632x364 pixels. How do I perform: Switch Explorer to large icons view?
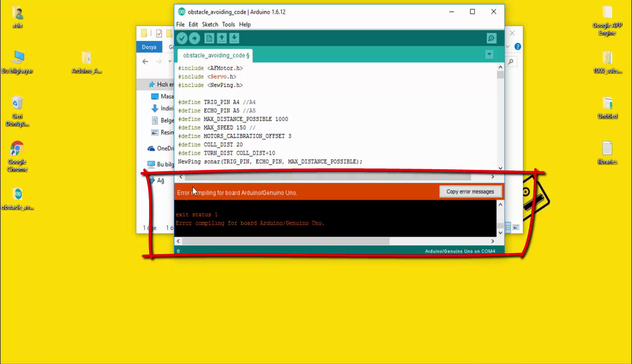(516, 227)
